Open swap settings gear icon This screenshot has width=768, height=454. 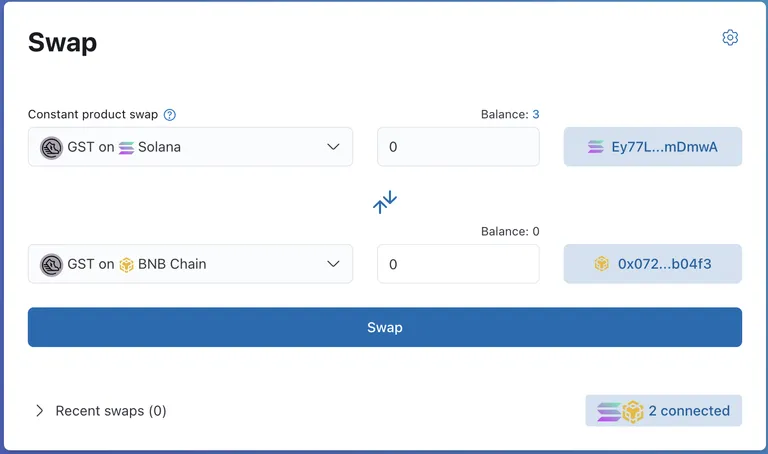pyautogui.click(x=730, y=38)
